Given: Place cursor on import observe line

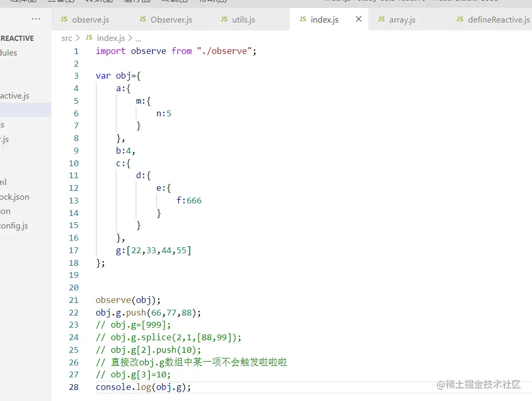Looking at the screenshot, I should (176, 51).
